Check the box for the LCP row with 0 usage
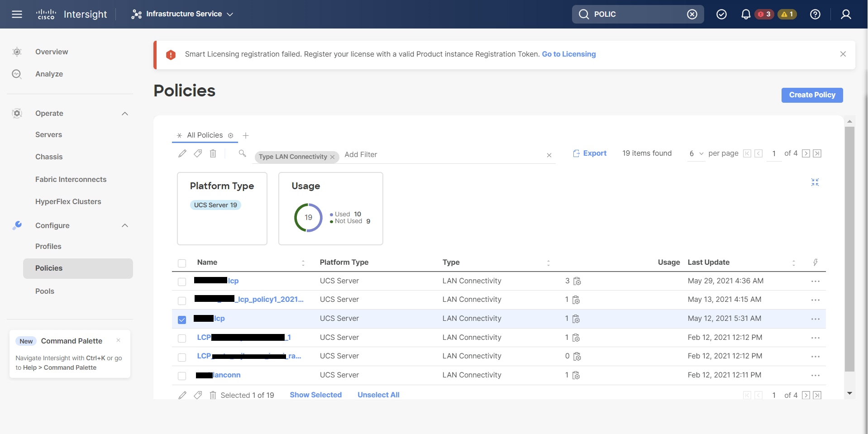The height and width of the screenshot is (434, 868). coord(182,357)
